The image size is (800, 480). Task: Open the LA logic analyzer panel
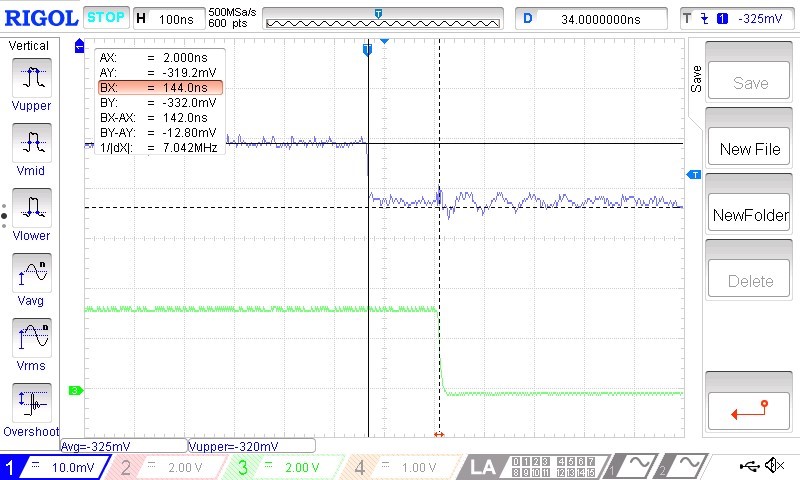click(x=485, y=467)
